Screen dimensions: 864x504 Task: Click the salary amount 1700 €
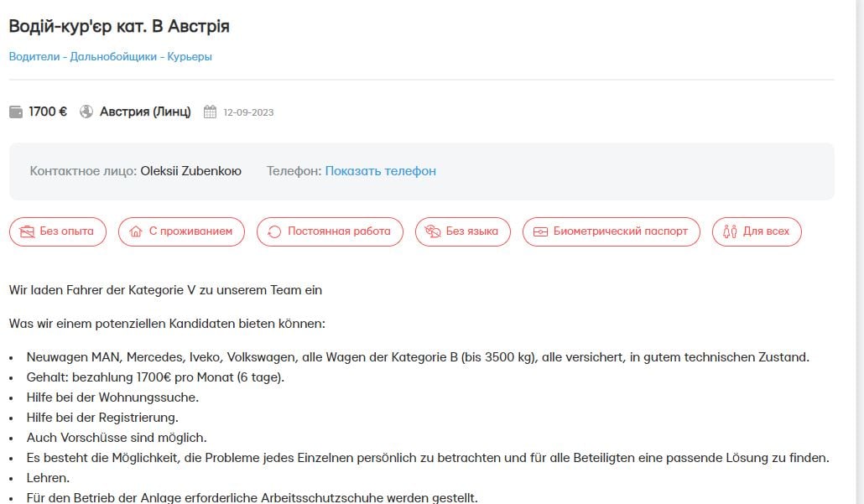tap(48, 112)
